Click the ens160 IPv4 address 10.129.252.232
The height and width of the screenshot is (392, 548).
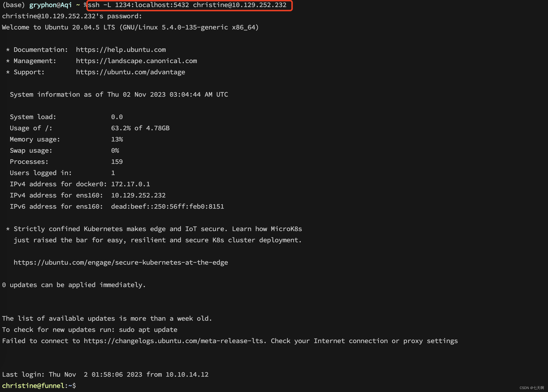[x=138, y=195]
